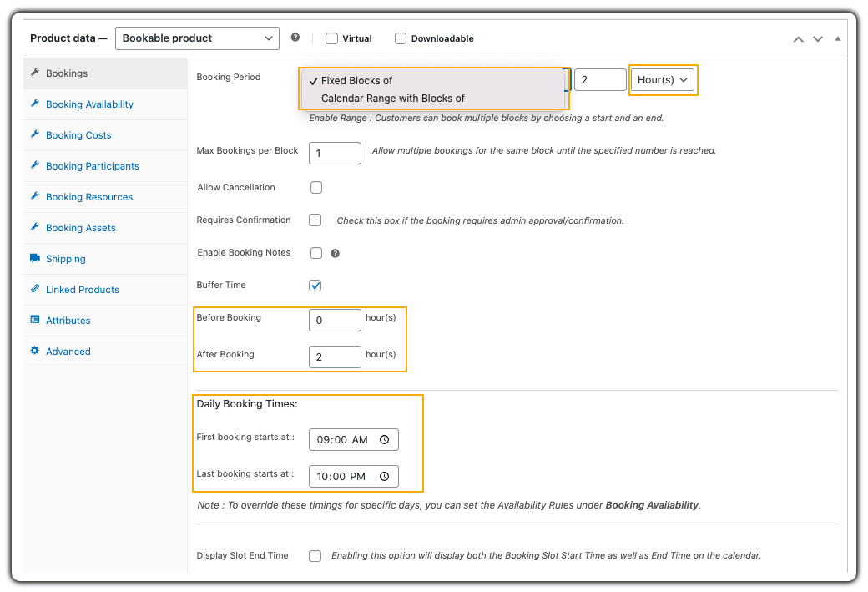The width and height of the screenshot is (868, 592).
Task: Collapse the Product data panel with the triangle toggle
Action: (838, 38)
